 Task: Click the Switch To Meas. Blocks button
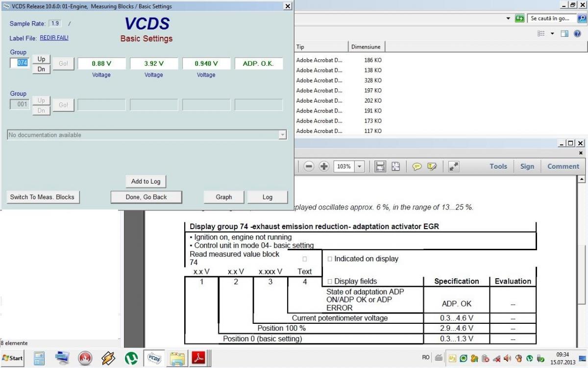click(x=43, y=197)
